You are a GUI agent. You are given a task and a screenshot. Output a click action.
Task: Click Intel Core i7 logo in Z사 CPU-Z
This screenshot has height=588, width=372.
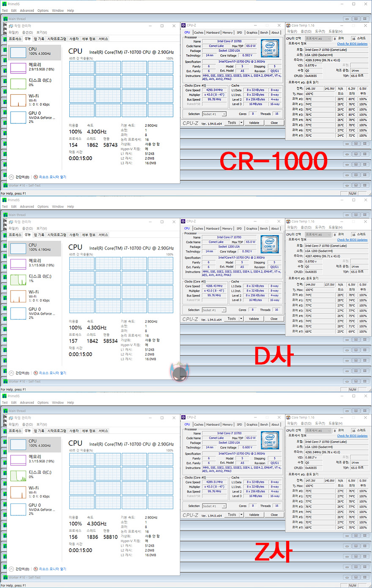tap(270, 441)
